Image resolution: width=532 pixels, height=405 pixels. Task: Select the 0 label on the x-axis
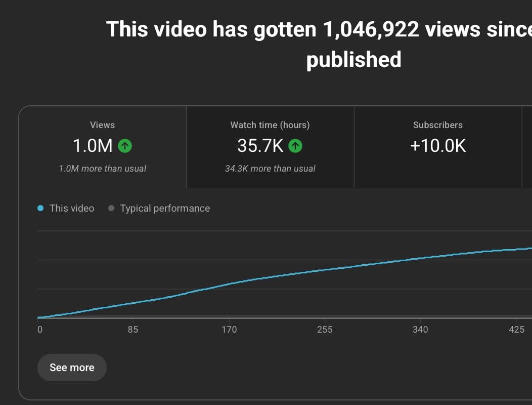pyautogui.click(x=39, y=329)
